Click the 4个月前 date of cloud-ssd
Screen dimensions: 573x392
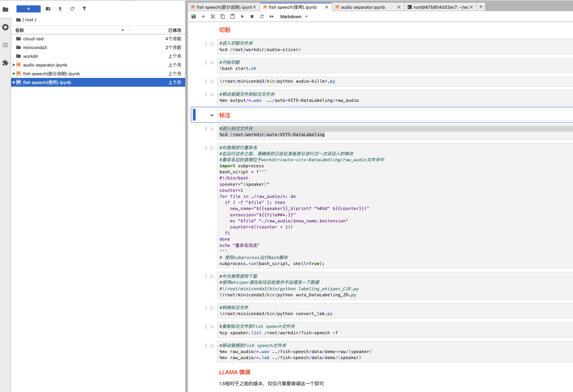tap(173, 39)
